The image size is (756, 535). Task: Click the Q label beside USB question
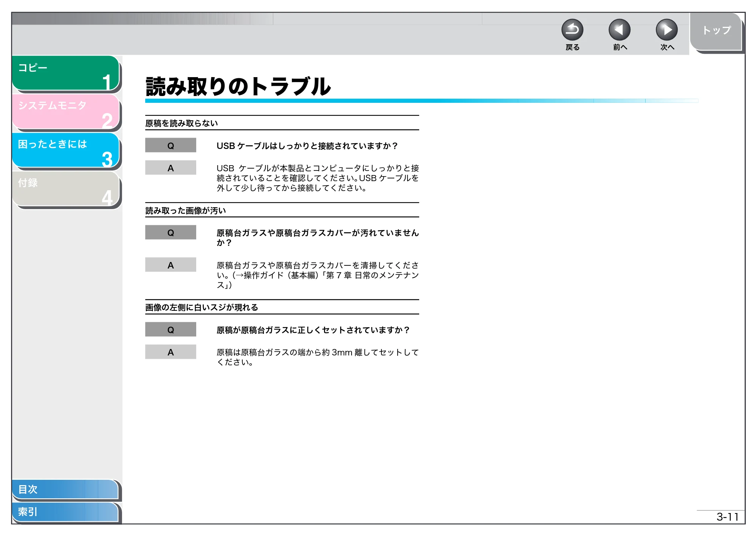click(x=170, y=146)
